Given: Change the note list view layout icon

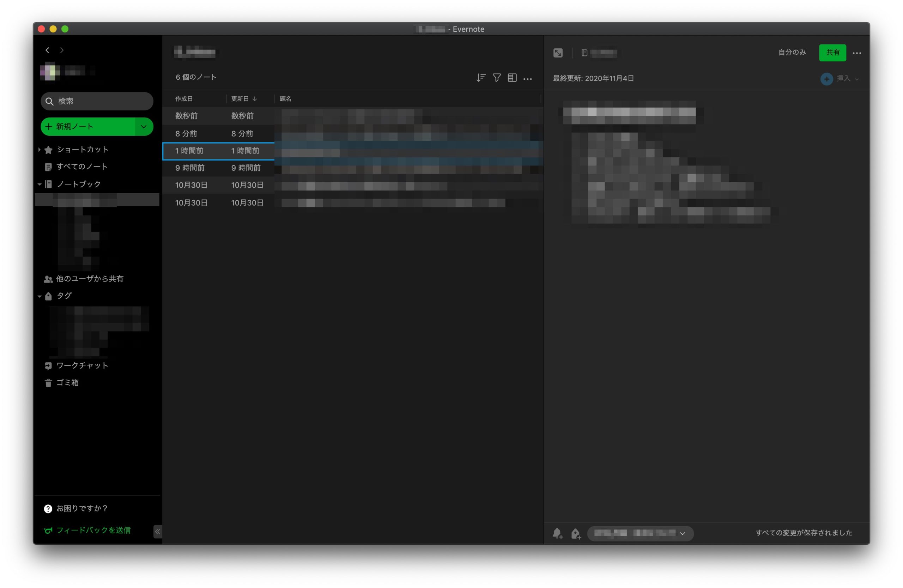Looking at the screenshot, I should coord(512,78).
